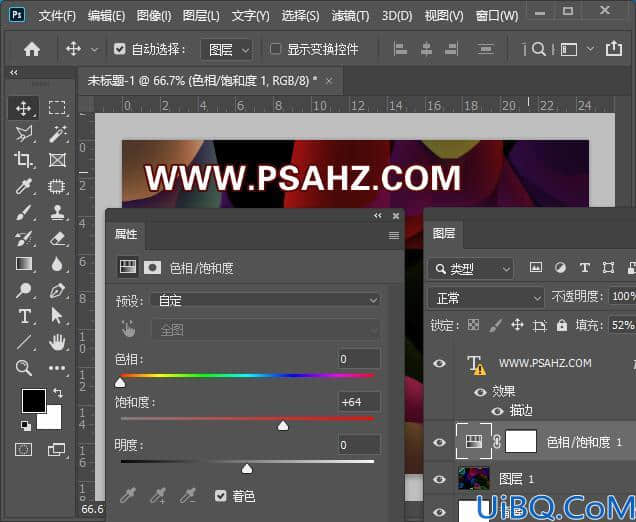Click the 色相 hue slider handle
636x522 pixels.
(120, 382)
